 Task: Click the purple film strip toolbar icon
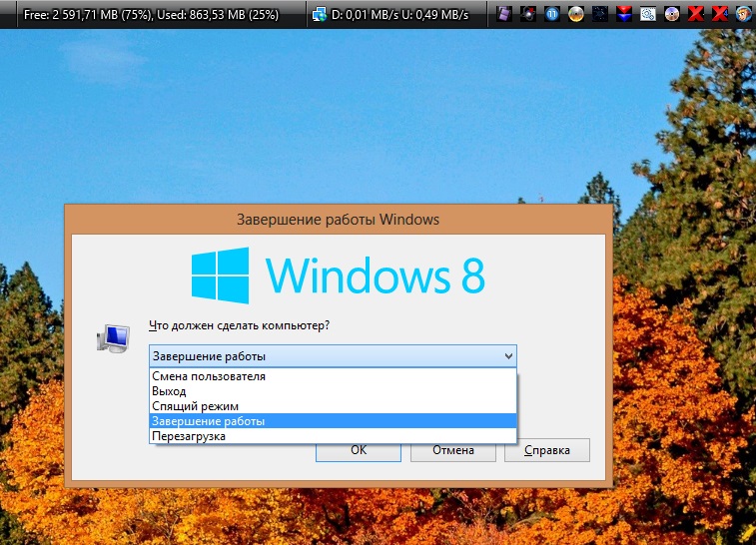(x=504, y=14)
